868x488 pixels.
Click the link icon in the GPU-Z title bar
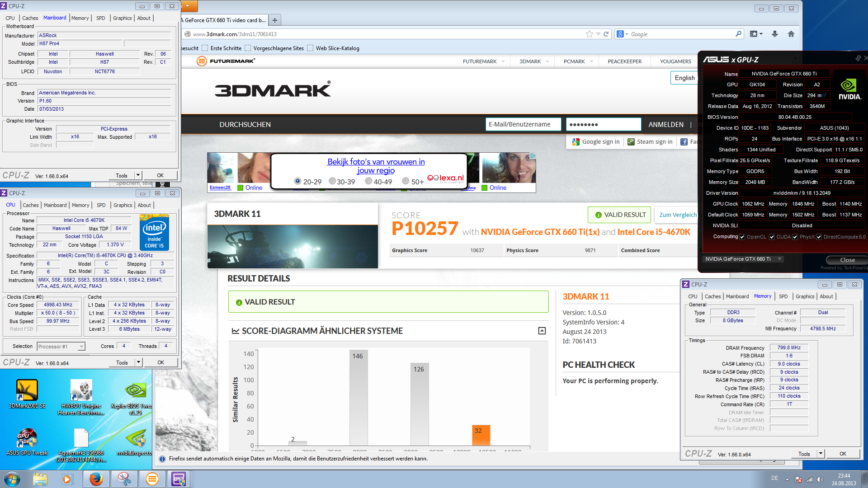(858, 58)
